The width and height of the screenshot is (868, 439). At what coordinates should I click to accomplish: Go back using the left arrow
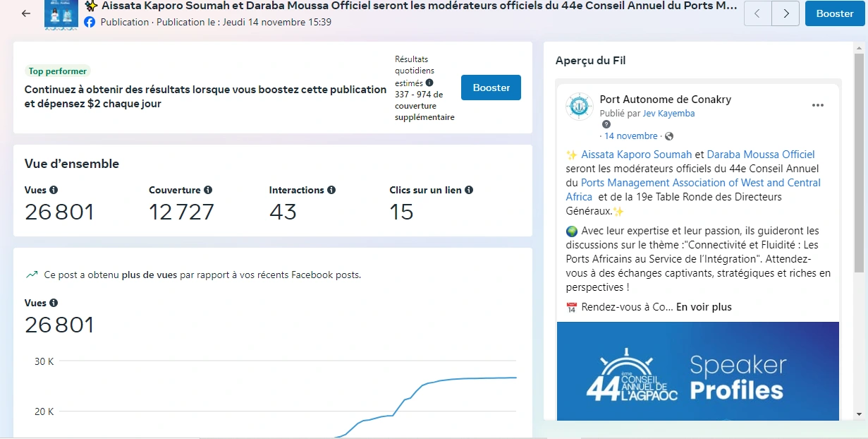(x=26, y=13)
